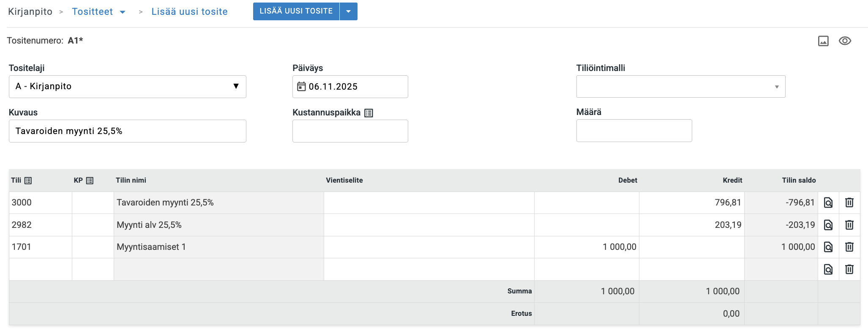Image resolution: width=868 pixels, height=334 pixels.
Task: Open the Tili column list icon
Action: pyautogui.click(x=28, y=181)
